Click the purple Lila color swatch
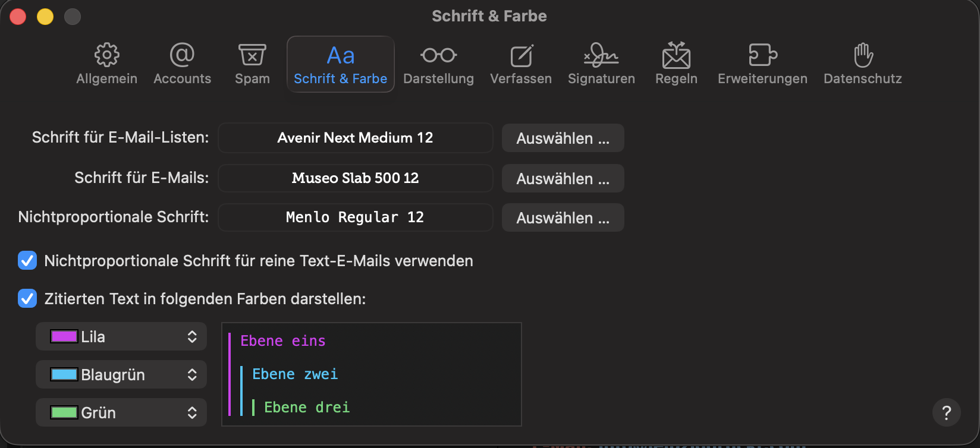Screen dimensions: 980x448 64,337
